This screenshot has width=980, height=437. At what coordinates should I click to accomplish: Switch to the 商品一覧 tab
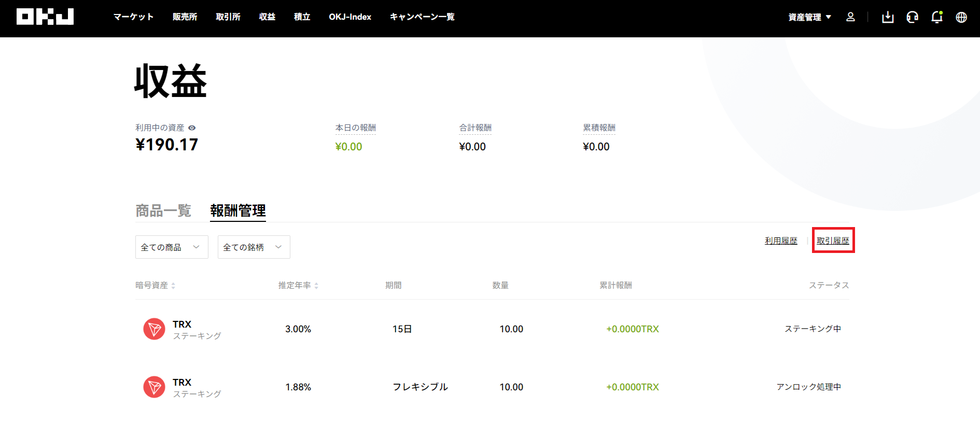pyautogui.click(x=163, y=210)
